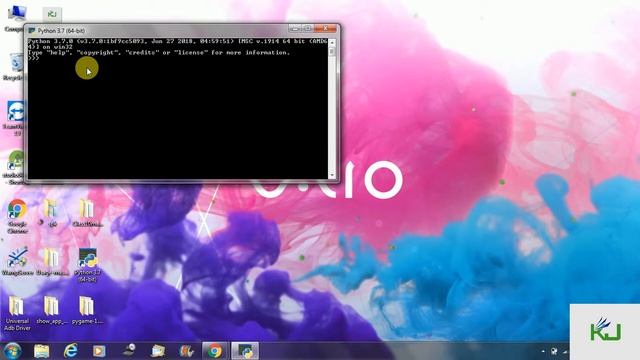Screen dimensions: 640x360
Task: Select the green KJ desktop icon
Action: point(52,15)
